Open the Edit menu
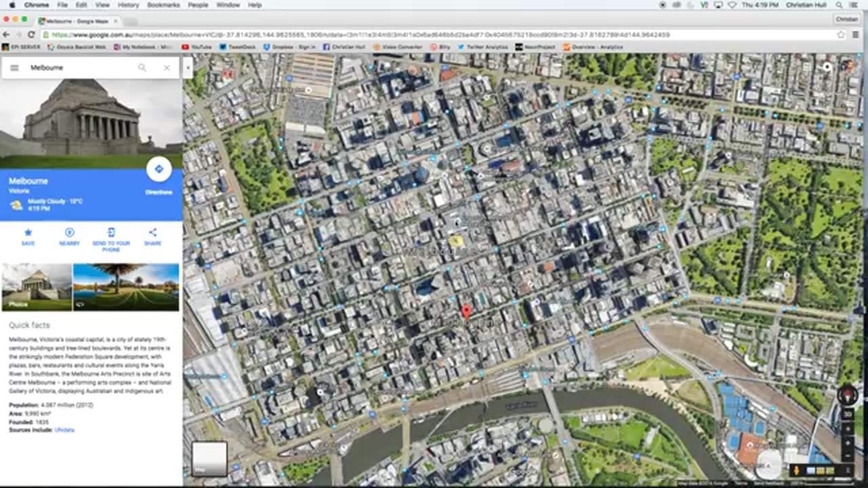 (81, 5)
